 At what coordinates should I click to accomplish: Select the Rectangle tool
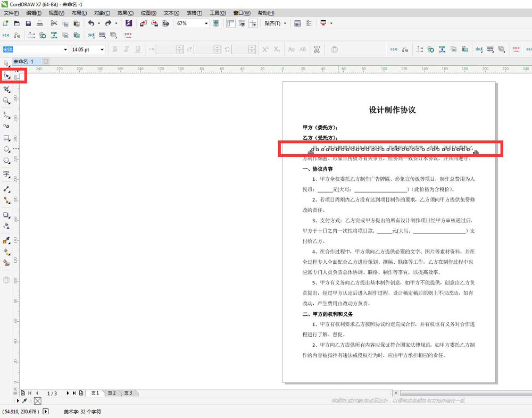pos(6,138)
